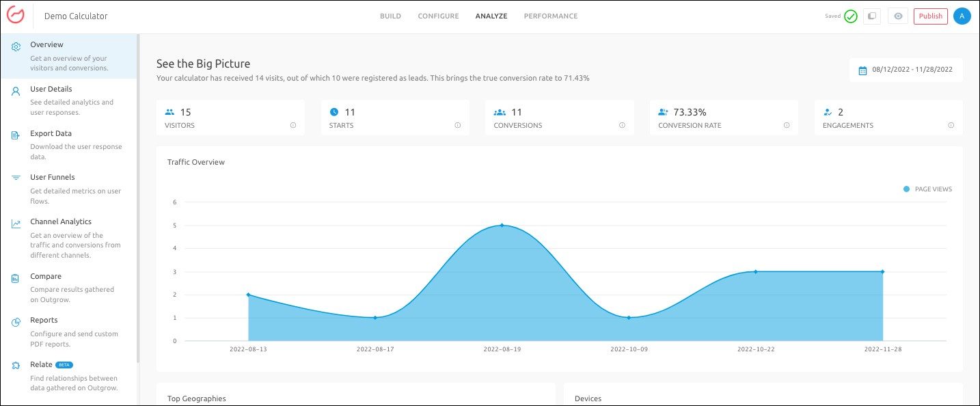Toggle the Page Views legend marker
This screenshot has height=406, width=980.
pyautogui.click(x=907, y=189)
